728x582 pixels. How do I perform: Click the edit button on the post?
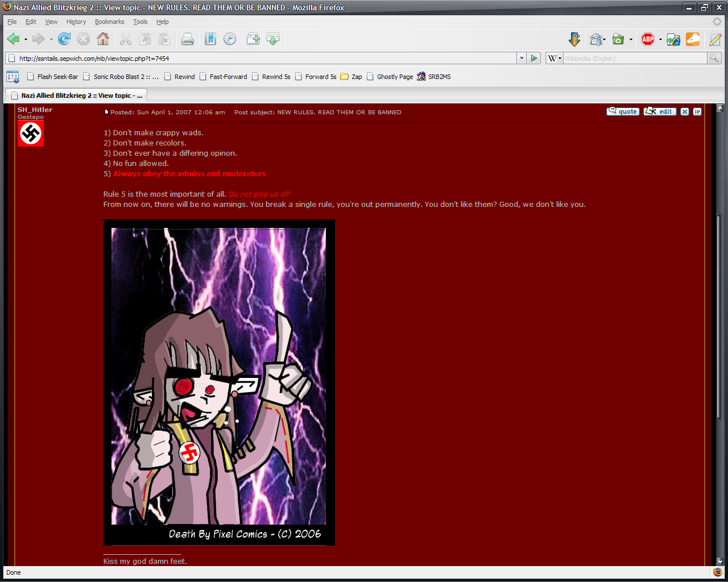pos(660,111)
